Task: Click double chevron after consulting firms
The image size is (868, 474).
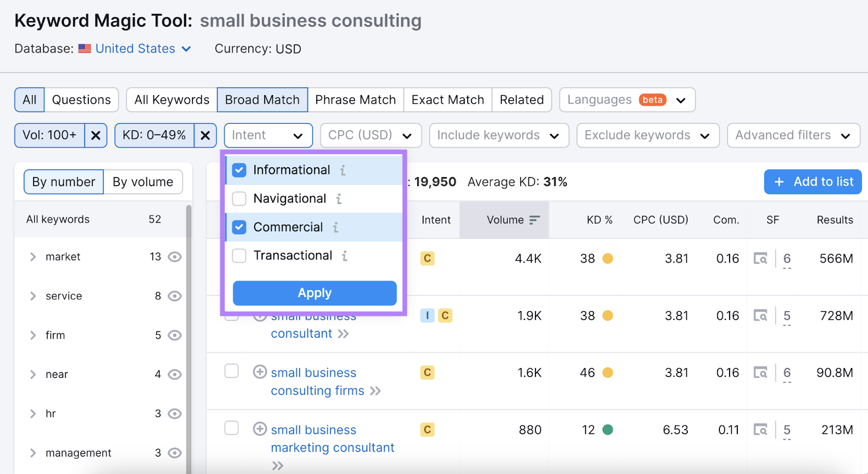Action: (375, 391)
